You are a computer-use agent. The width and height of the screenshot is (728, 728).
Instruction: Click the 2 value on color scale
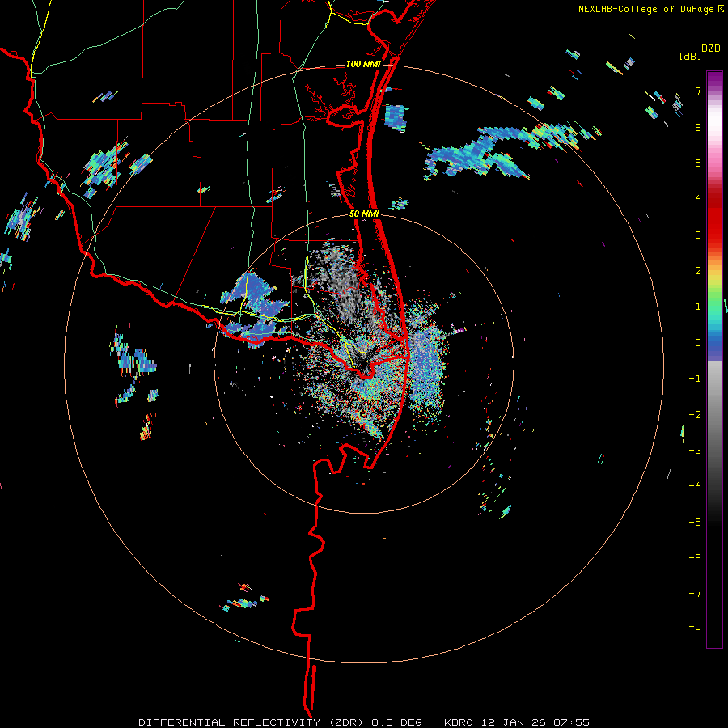698,271
